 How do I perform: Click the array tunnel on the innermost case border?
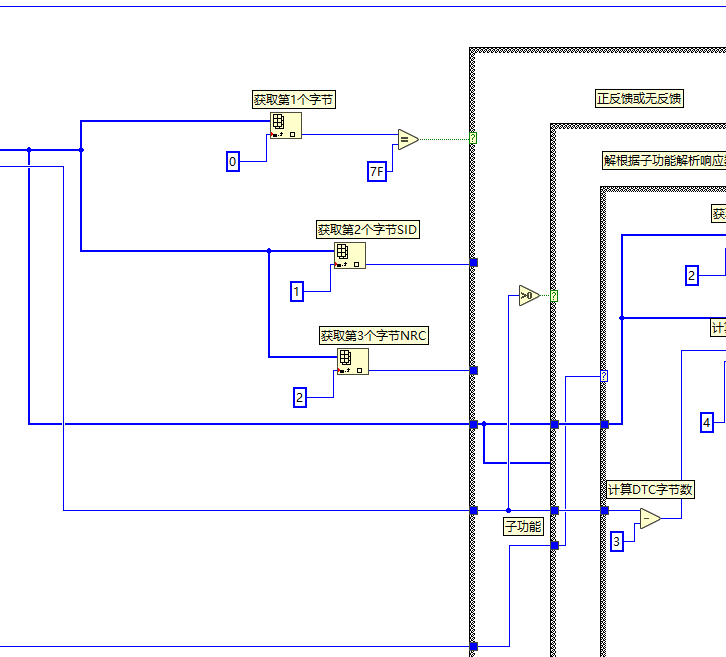[x=605, y=425]
